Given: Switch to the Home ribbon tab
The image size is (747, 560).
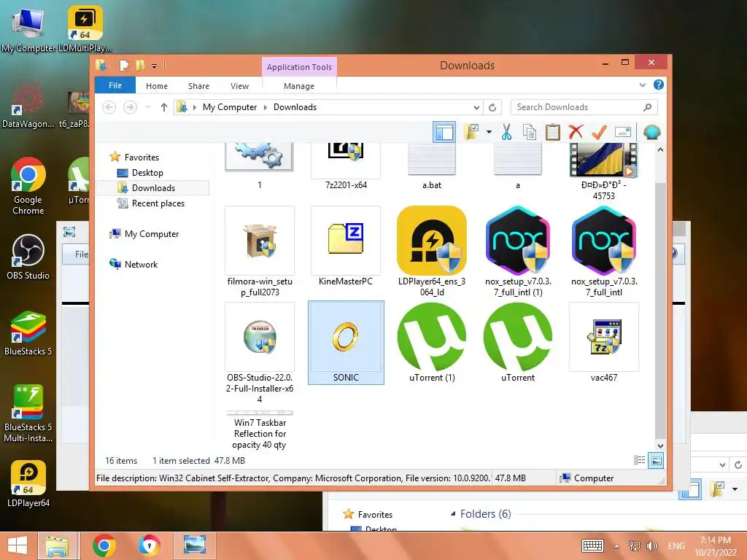Looking at the screenshot, I should [x=157, y=86].
